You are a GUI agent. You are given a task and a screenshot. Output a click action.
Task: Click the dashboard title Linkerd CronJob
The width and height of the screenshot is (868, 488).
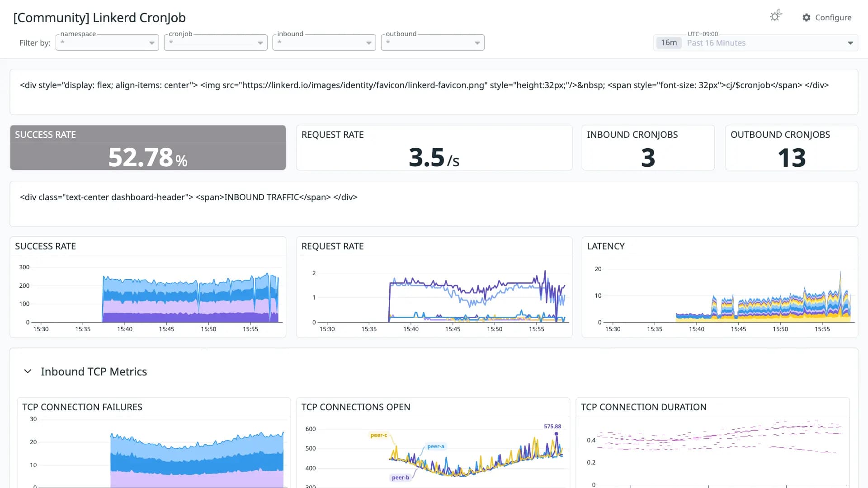[x=99, y=18]
